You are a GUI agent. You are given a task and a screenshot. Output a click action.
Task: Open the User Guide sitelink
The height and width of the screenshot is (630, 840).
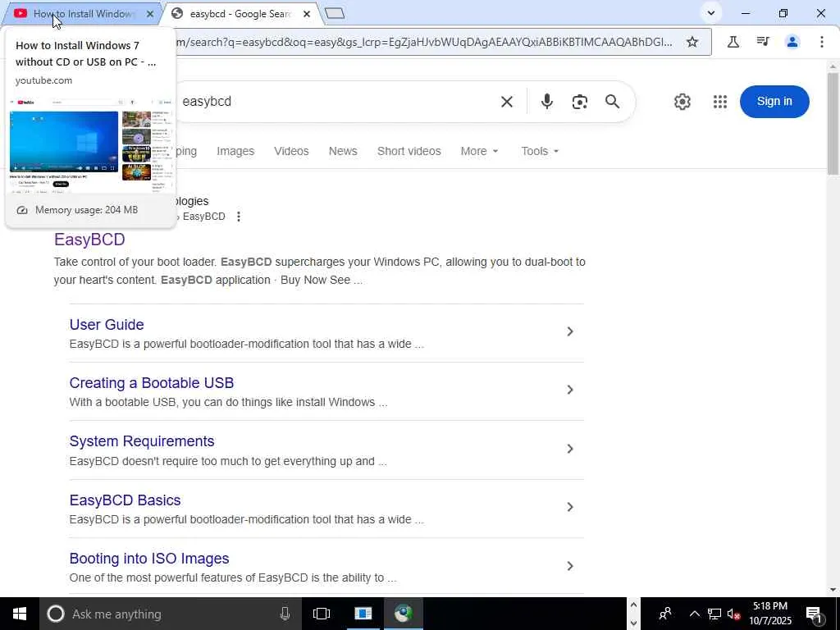click(107, 325)
